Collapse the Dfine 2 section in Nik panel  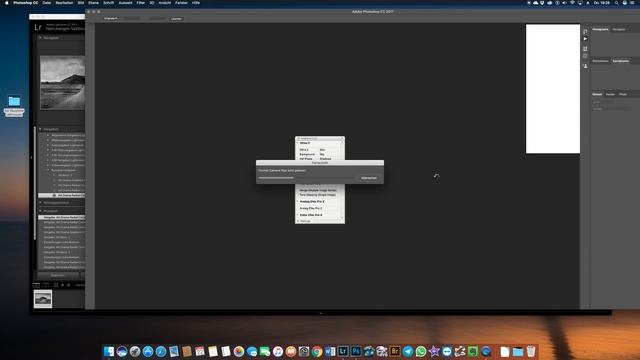pos(298,143)
